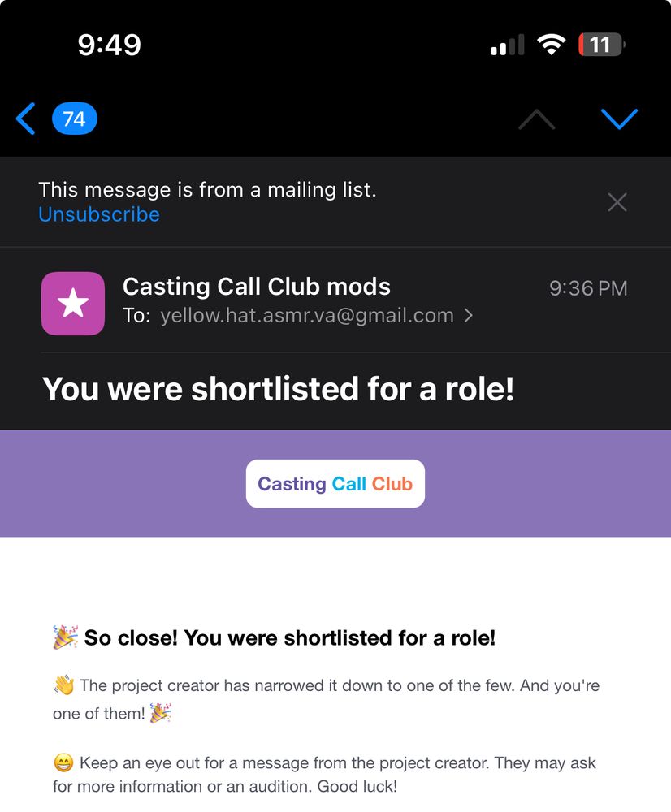This screenshot has height=812, width=671.
Task: Tap the status bar clock 9:49
Action: [x=110, y=45]
